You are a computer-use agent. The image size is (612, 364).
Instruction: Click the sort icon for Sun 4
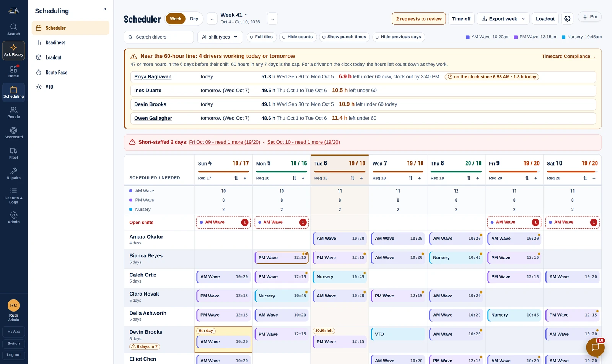236,178
